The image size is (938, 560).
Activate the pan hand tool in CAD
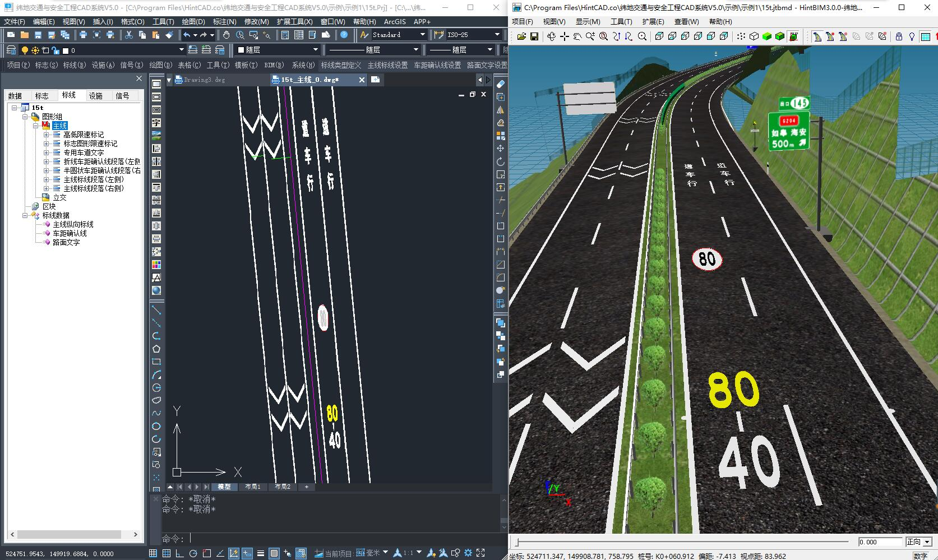(226, 35)
